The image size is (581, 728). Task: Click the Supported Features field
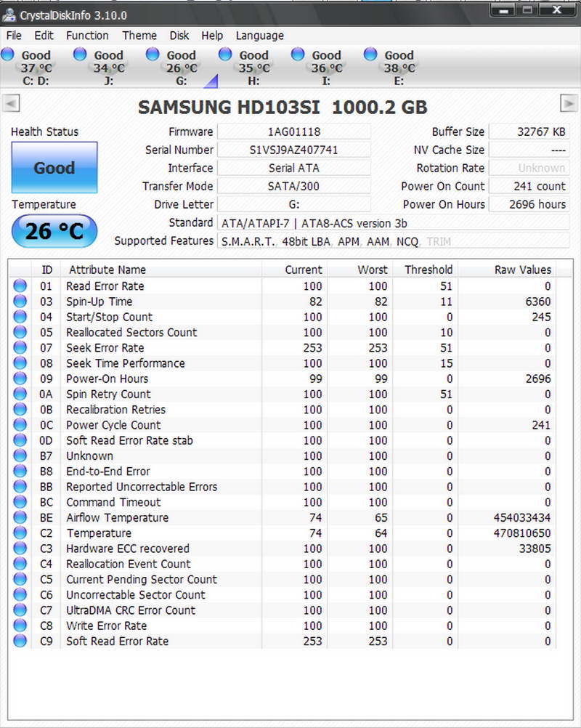click(x=394, y=241)
